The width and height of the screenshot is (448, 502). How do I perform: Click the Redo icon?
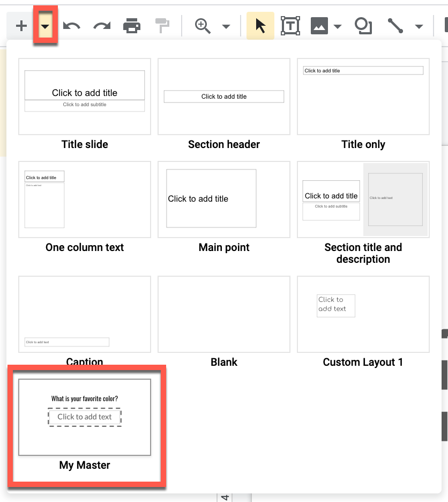pos(101,25)
